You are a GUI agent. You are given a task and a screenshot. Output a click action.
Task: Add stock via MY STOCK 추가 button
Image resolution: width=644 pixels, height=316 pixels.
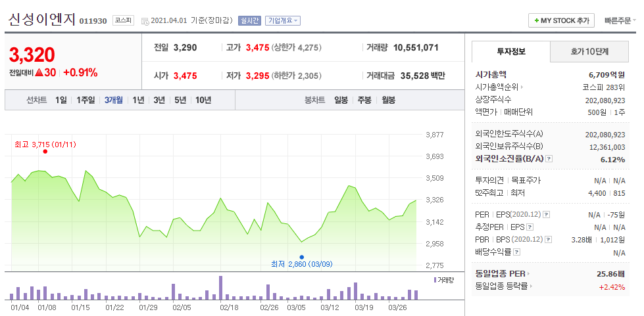tap(562, 20)
